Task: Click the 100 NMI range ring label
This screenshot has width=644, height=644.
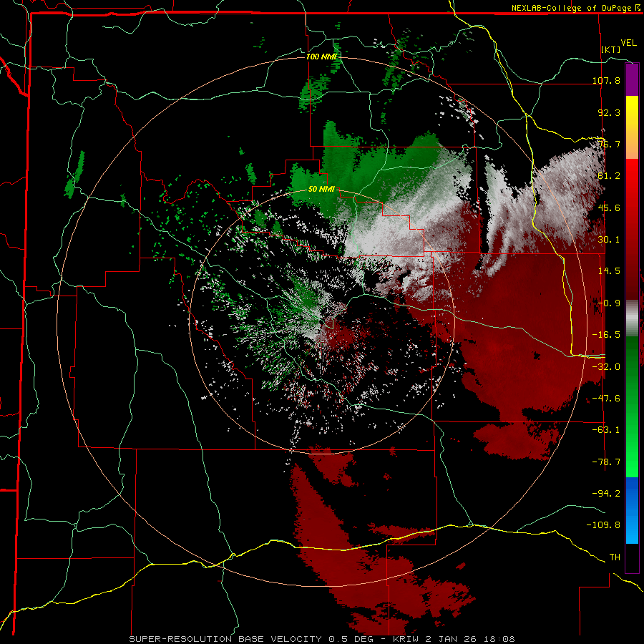Action: [321, 57]
